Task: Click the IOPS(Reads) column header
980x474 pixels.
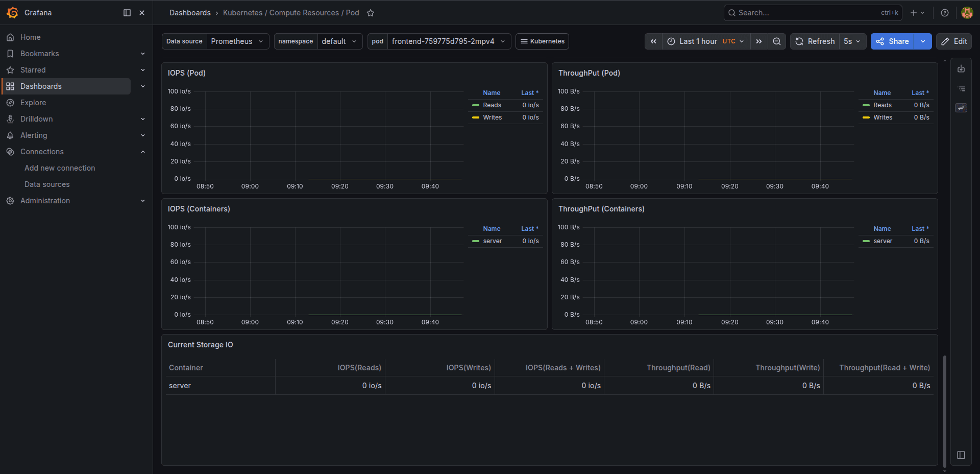Action: tap(359, 368)
